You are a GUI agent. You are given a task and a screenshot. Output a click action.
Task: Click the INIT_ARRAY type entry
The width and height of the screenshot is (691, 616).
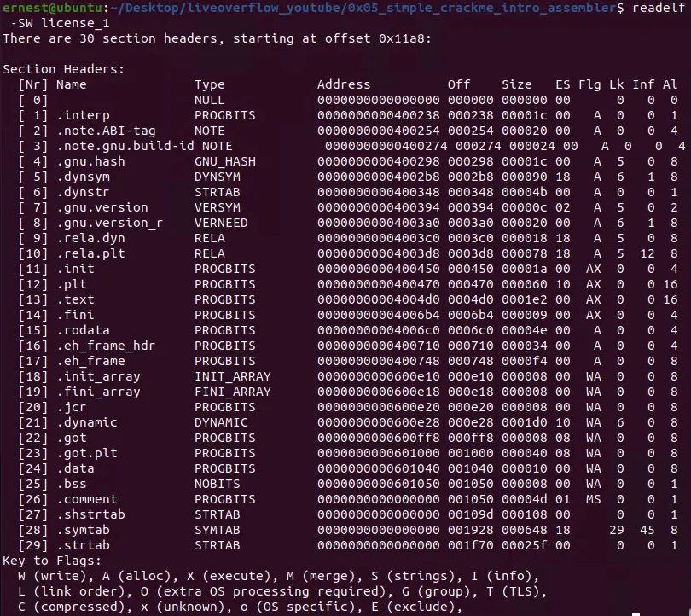coord(233,376)
